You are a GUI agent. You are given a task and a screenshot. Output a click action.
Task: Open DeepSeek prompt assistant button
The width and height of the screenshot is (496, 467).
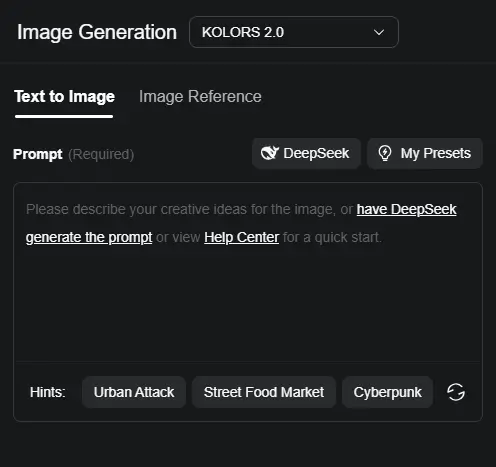306,153
